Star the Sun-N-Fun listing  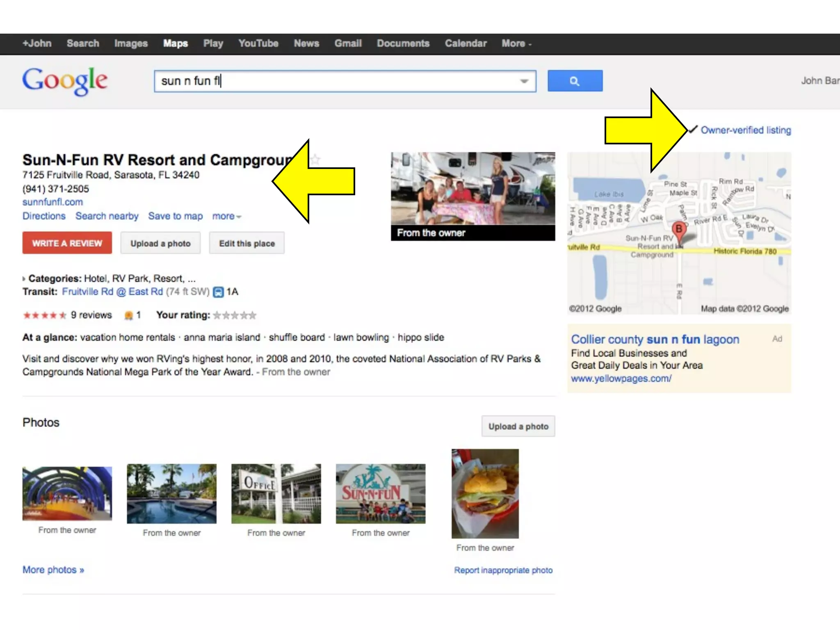point(315,159)
